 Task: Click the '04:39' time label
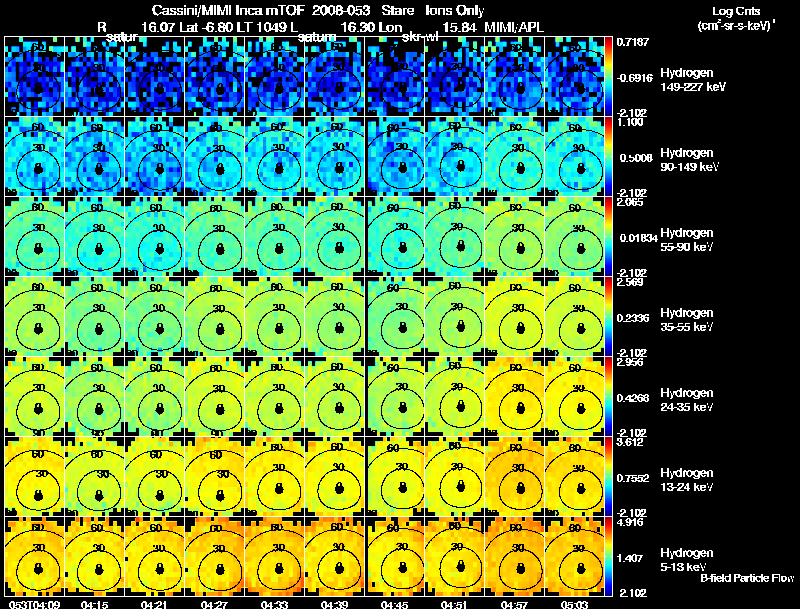click(x=335, y=604)
